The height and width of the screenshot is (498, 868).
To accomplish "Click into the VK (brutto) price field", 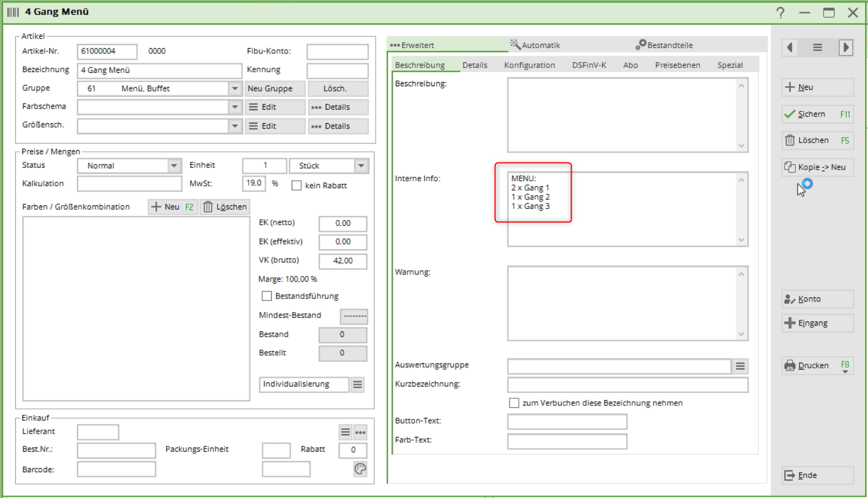I will (343, 261).
